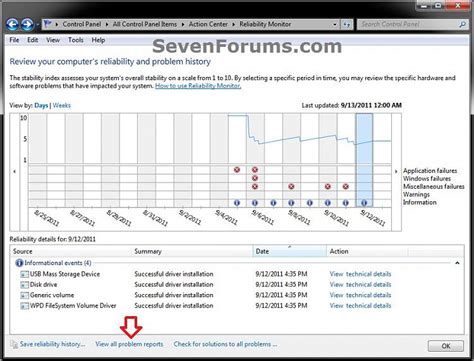Click the Forward navigation arrow
474x361 pixels.
(27, 24)
